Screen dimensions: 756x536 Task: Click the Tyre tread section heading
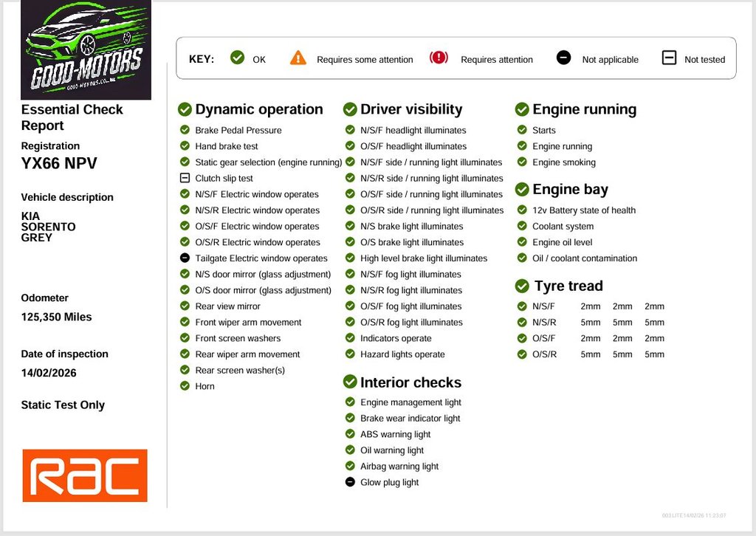(568, 286)
